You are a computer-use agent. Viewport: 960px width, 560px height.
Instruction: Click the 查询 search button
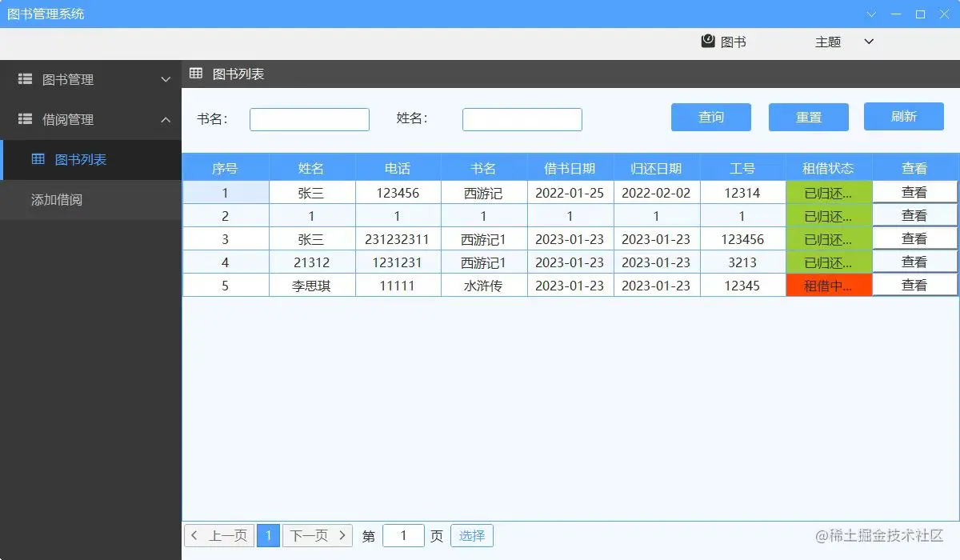(x=710, y=117)
